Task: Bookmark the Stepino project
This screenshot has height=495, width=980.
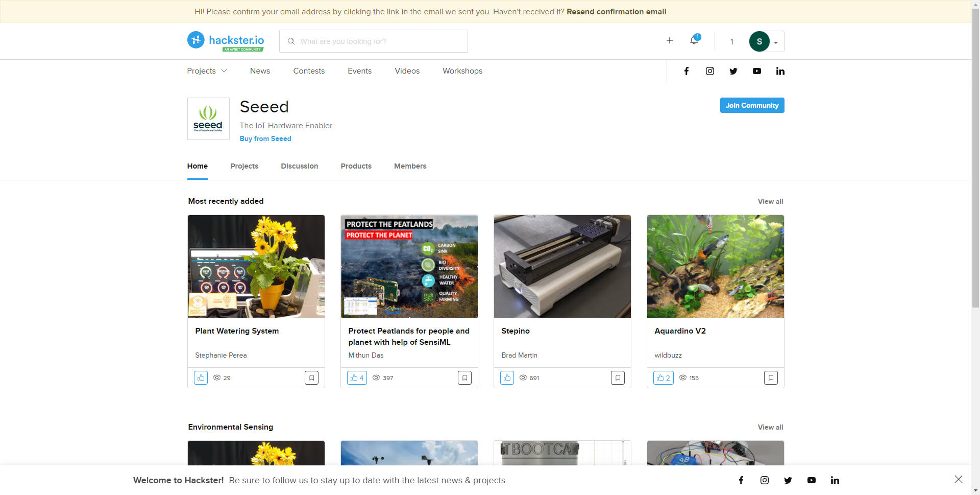Action: (x=618, y=378)
